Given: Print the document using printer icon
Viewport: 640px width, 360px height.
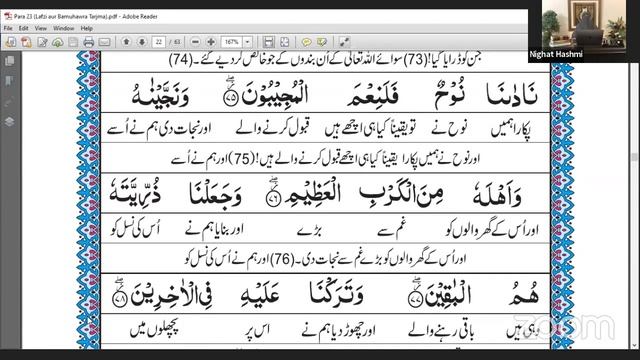Looking at the screenshot, I should point(89,42).
